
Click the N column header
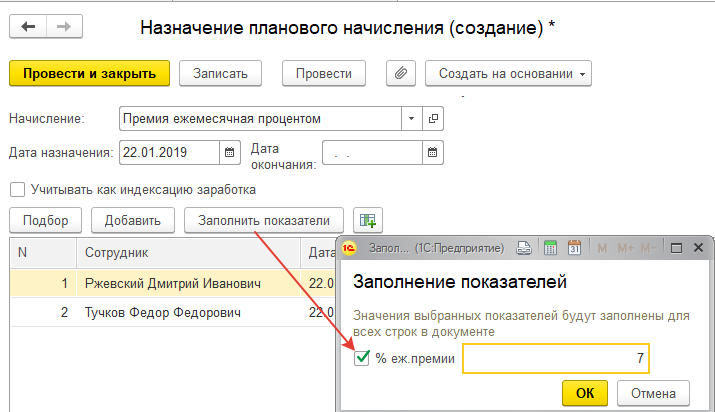click(42, 252)
